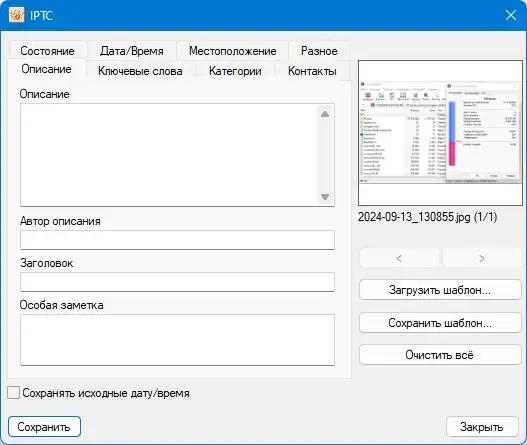Open the Дата/Время tab

(131, 51)
